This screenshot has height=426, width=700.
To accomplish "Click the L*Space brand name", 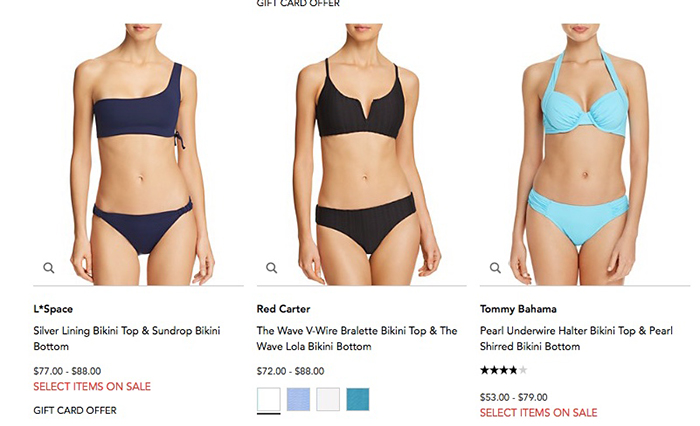I will coord(53,309).
